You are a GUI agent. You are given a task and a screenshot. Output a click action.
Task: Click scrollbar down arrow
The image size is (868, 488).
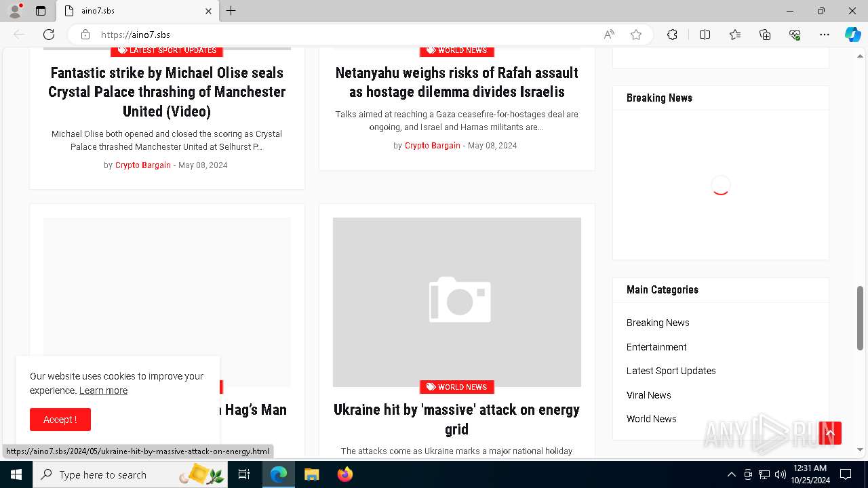(861, 449)
